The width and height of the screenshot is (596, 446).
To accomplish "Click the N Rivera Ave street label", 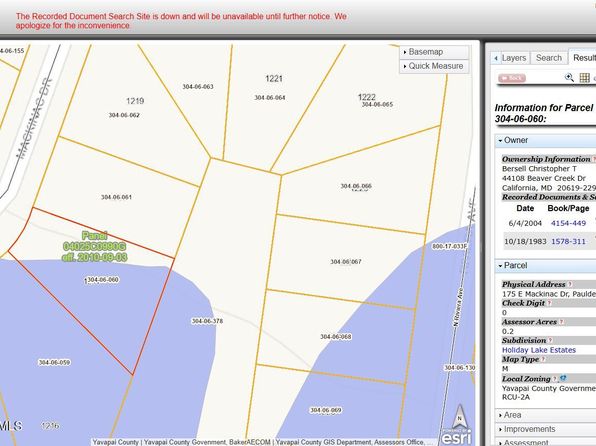I will (458, 307).
